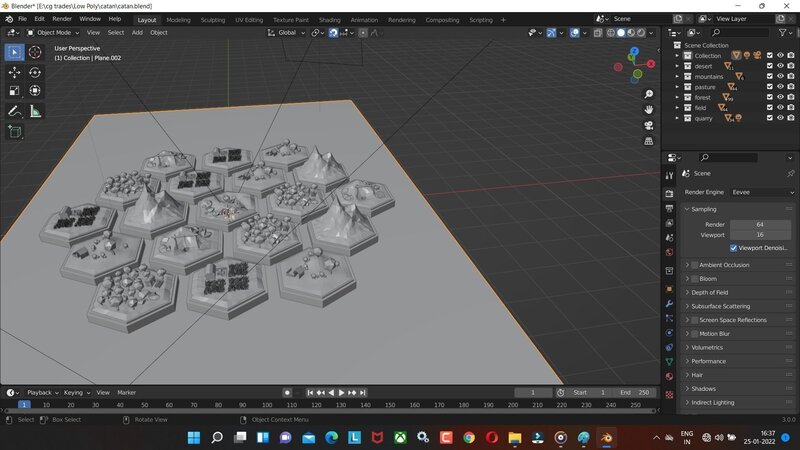Open the Playback popover in timeline
The width and height of the screenshot is (800, 450).
coord(42,393)
